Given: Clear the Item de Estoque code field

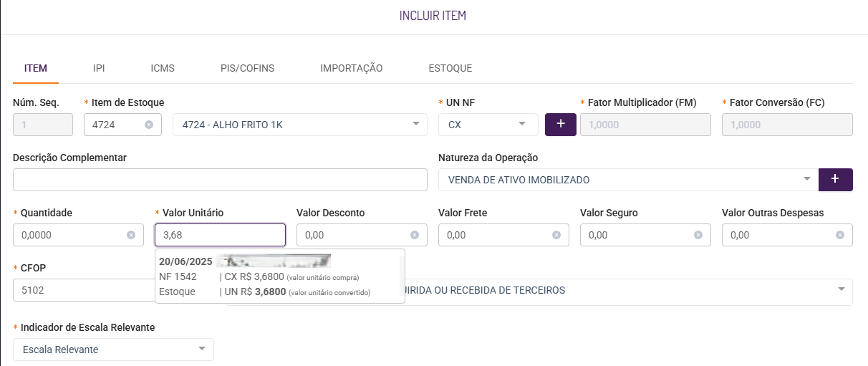Looking at the screenshot, I should [149, 125].
